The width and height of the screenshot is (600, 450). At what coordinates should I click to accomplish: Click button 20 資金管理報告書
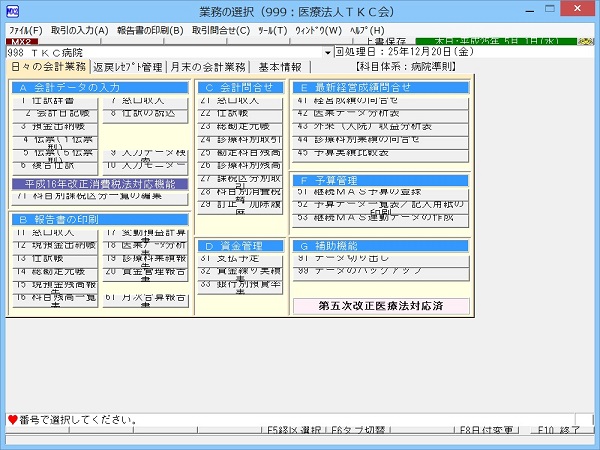pos(145,275)
